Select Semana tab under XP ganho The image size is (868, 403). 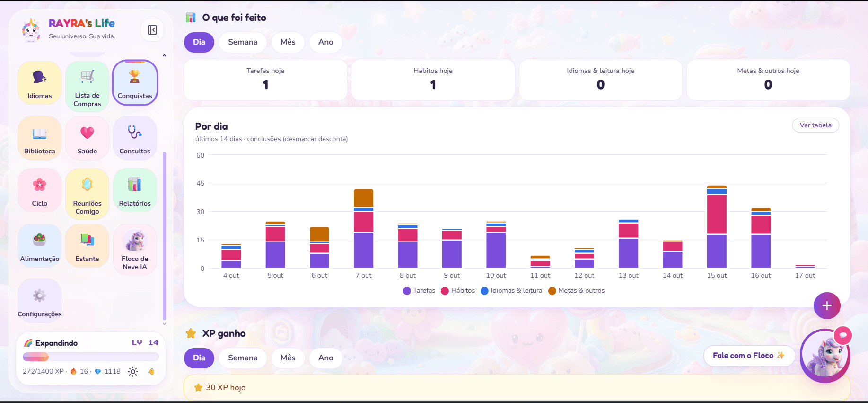(243, 358)
